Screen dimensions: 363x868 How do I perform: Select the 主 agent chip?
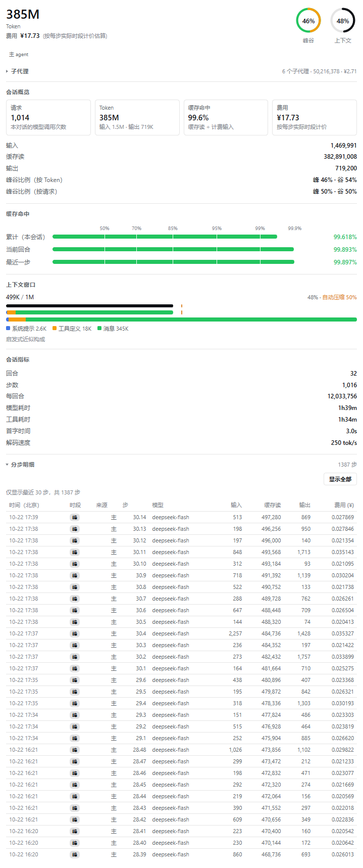(x=19, y=55)
